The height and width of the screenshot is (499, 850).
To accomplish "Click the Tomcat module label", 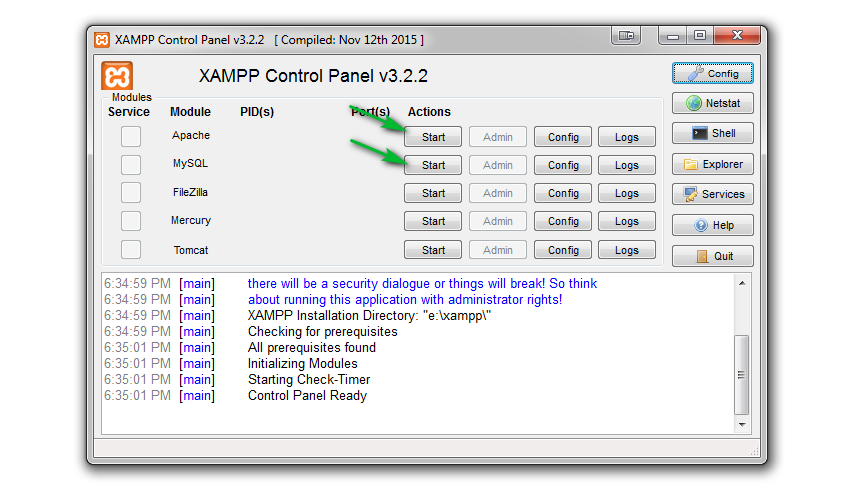I will pyautogui.click(x=191, y=250).
